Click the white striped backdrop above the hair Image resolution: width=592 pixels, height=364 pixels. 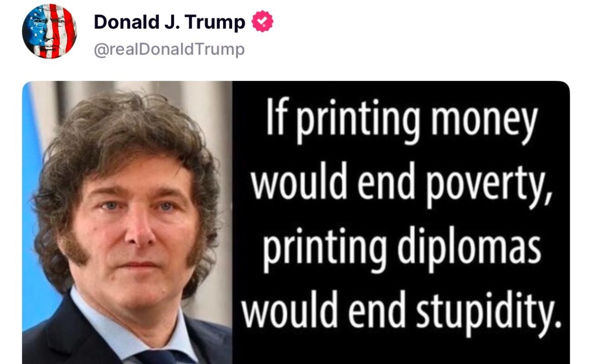click(137, 89)
